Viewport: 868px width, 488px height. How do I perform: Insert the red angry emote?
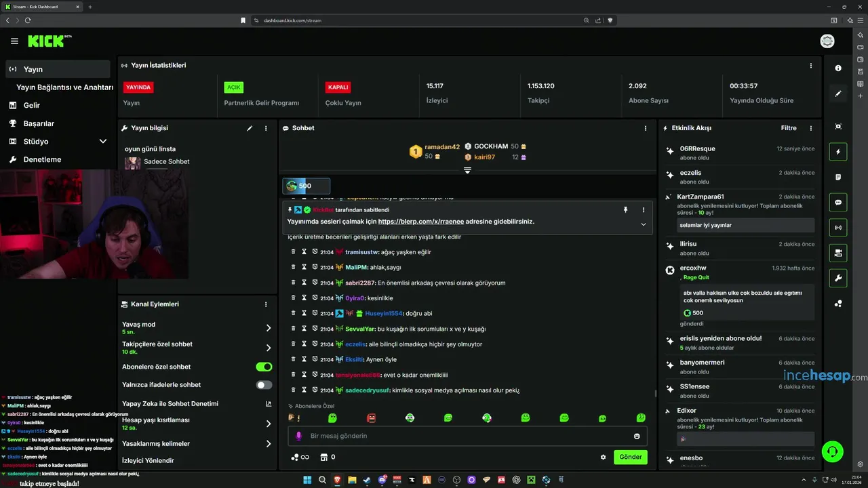(x=371, y=418)
